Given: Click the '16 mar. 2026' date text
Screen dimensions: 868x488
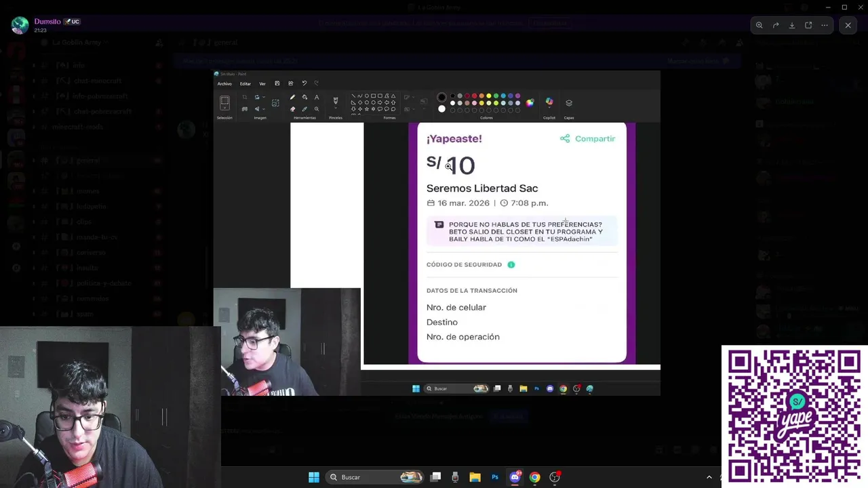Looking at the screenshot, I should pyautogui.click(x=463, y=203).
